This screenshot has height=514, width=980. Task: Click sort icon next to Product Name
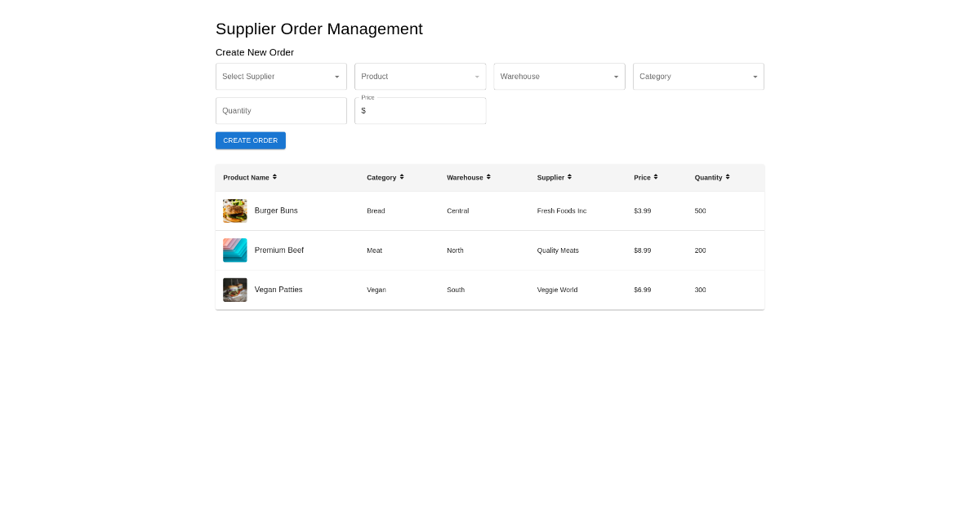(274, 177)
